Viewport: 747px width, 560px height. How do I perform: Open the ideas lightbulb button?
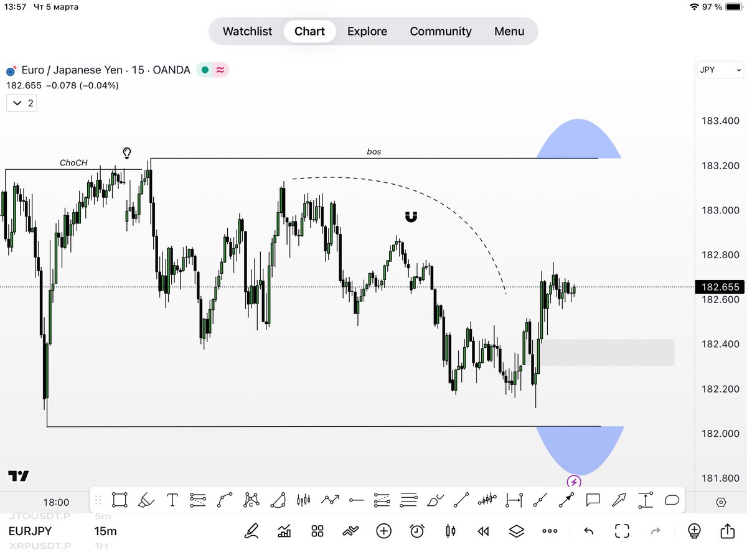pos(694,531)
